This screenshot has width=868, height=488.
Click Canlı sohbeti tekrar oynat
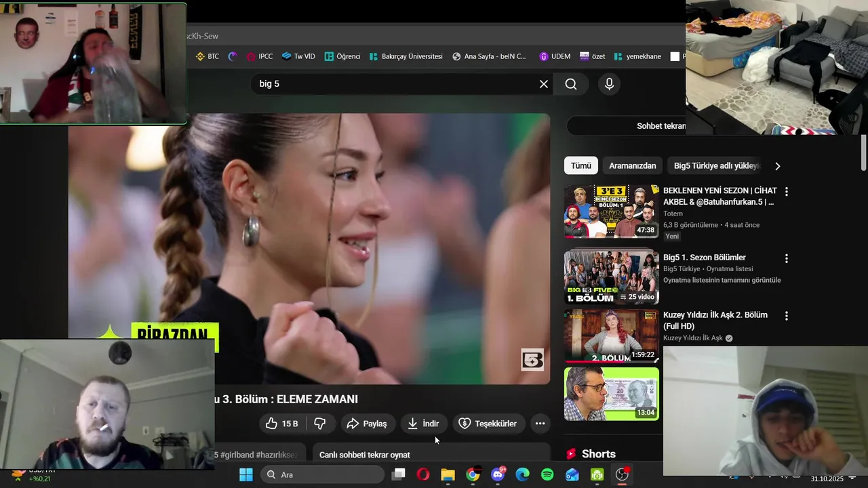pyautogui.click(x=365, y=455)
